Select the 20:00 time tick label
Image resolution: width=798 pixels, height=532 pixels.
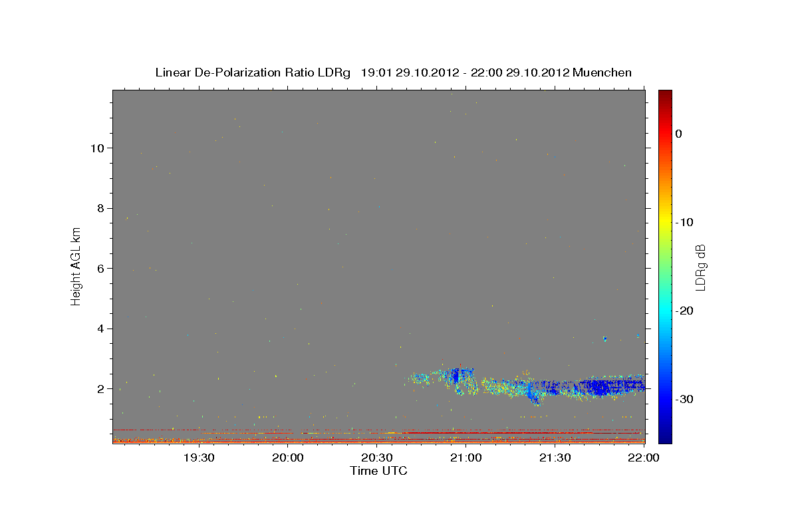(x=288, y=458)
